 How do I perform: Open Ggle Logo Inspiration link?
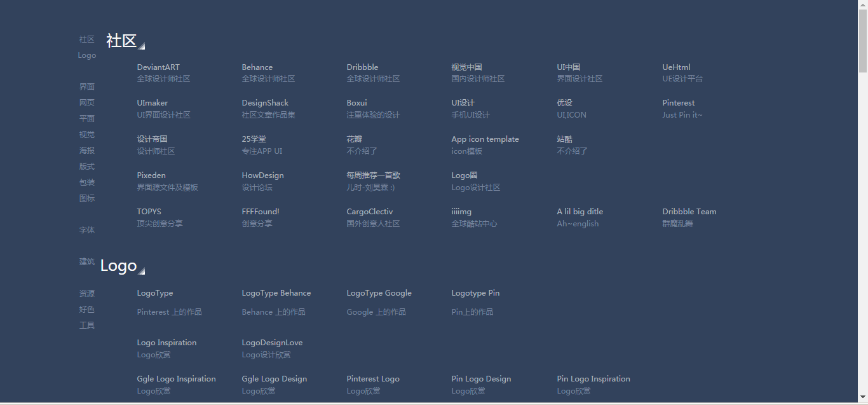[176, 379]
